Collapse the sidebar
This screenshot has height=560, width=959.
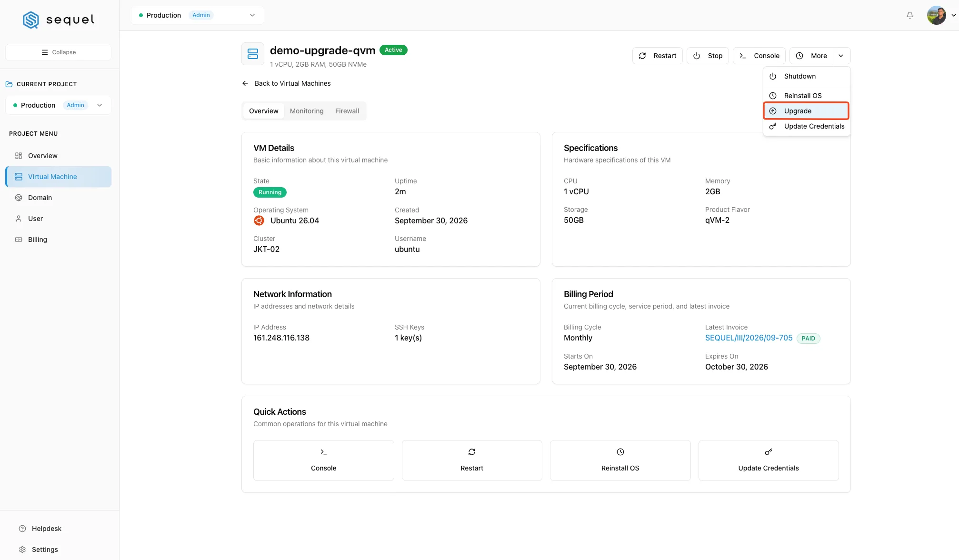[x=58, y=52]
